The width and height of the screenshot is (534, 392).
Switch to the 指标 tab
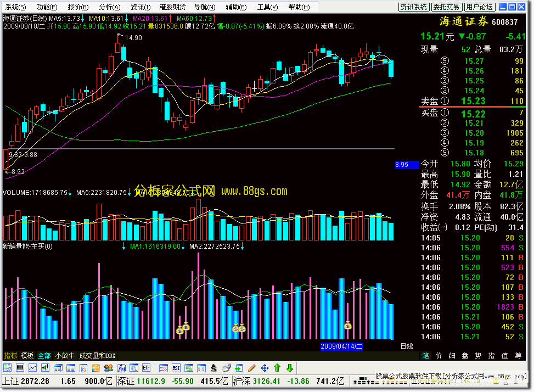pyautogui.click(x=10, y=356)
